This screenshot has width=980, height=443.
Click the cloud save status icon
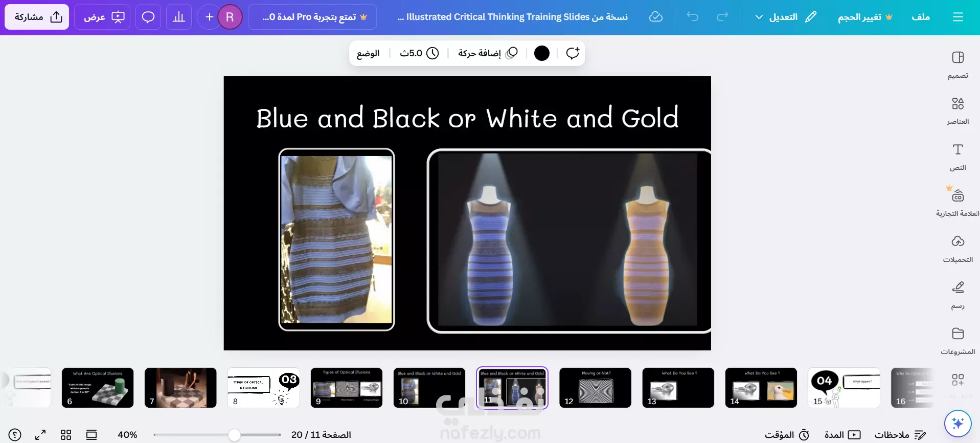click(x=656, y=17)
